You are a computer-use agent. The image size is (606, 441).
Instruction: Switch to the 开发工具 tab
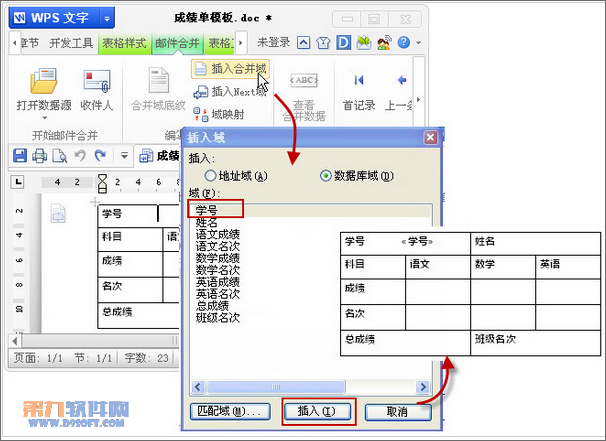(x=72, y=43)
